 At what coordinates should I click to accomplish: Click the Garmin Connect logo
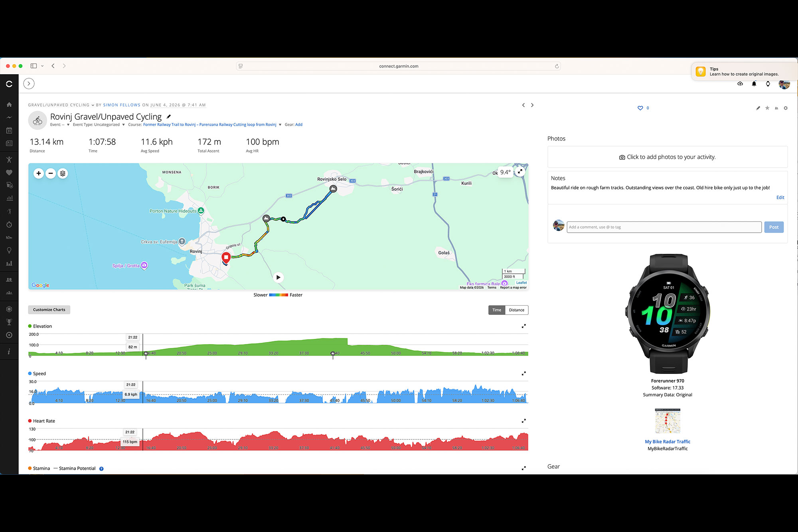(x=9, y=84)
